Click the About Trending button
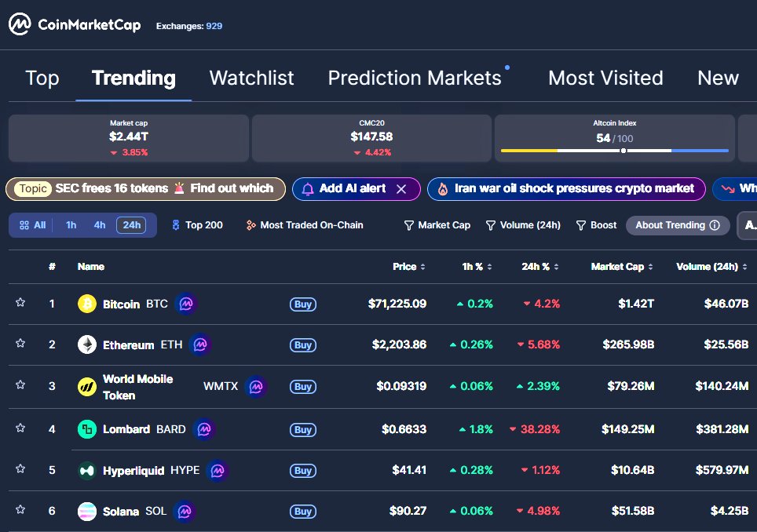This screenshot has width=757, height=532. click(678, 225)
